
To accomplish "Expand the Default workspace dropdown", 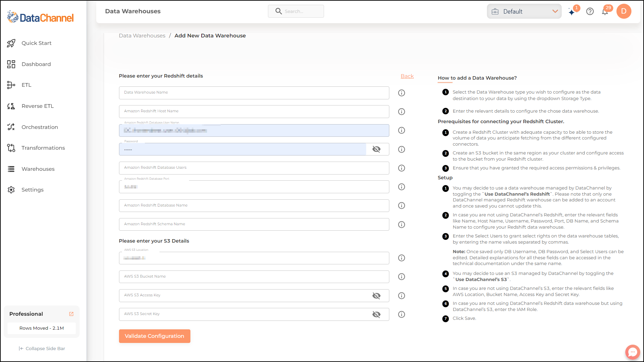I will [x=524, y=11].
